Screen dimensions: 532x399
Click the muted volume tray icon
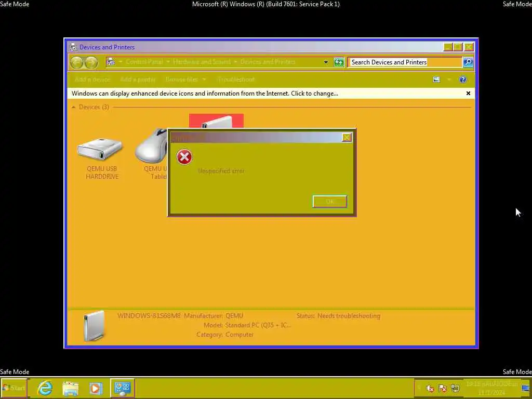430,389
